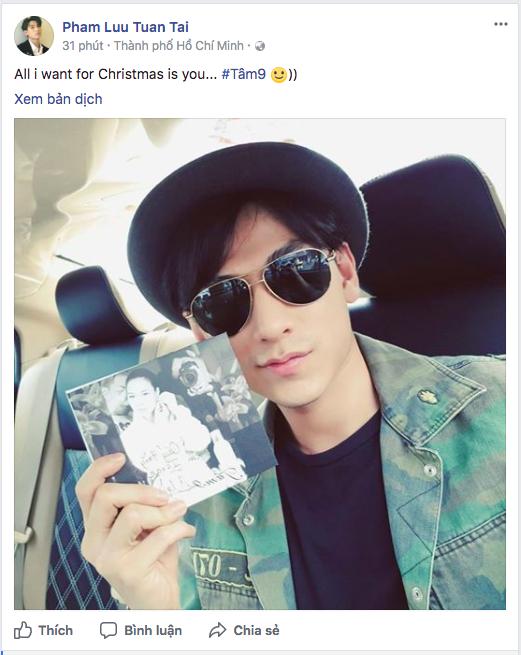The width and height of the screenshot is (521, 655).
Task: Open the post options ellipsis menu
Action: click(x=501, y=24)
